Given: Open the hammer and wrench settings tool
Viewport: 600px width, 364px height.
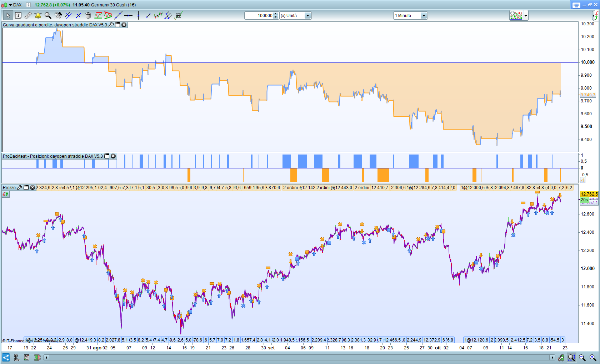Looking at the screenshot, I should point(58,15).
